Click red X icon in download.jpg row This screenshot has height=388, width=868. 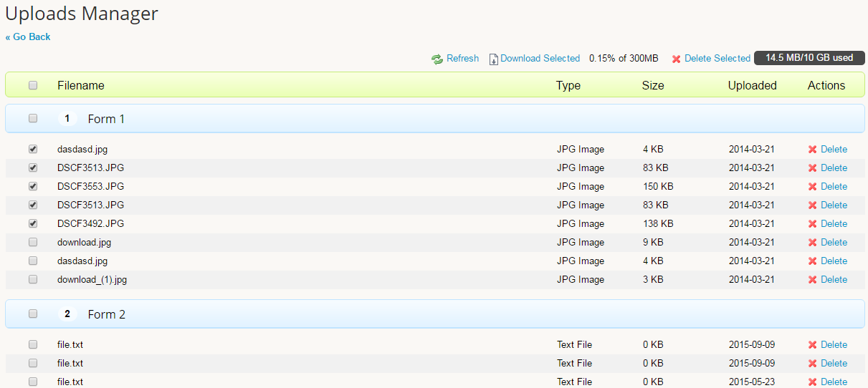pos(812,243)
